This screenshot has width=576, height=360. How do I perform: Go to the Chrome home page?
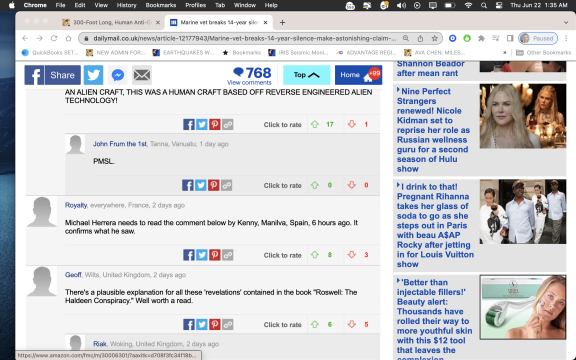pos(68,38)
